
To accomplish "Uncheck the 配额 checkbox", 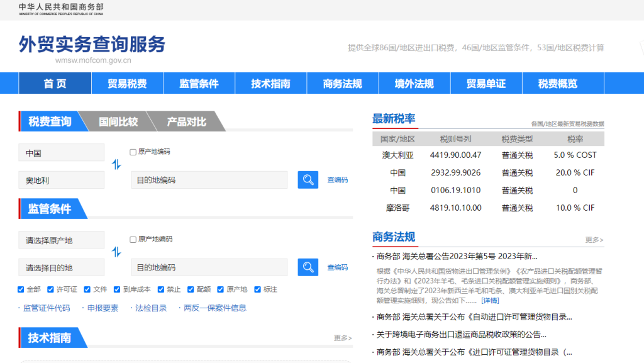I will click(191, 289).
